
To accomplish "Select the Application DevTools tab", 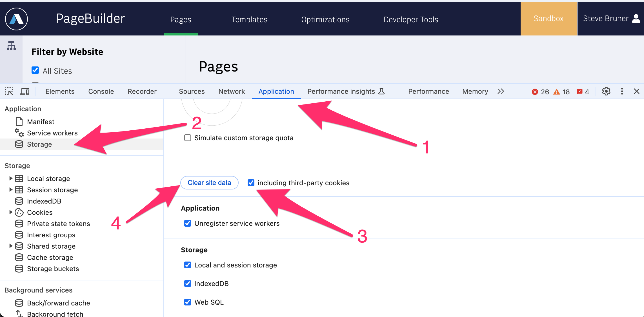I will tap(276, 91).
